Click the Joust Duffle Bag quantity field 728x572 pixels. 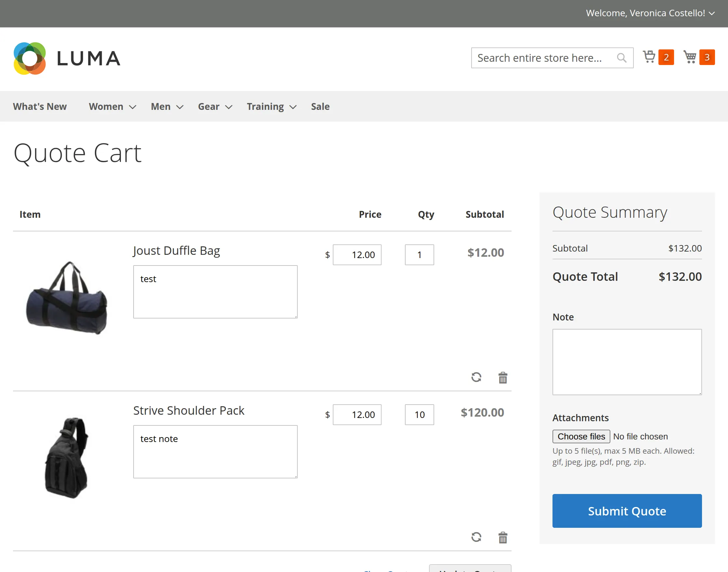[x=419, y=255]
